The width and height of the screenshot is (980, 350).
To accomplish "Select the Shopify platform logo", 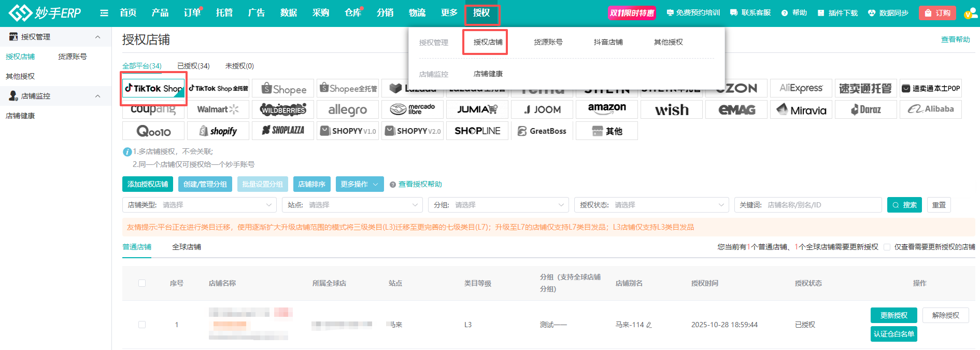I will pos(218,131).
